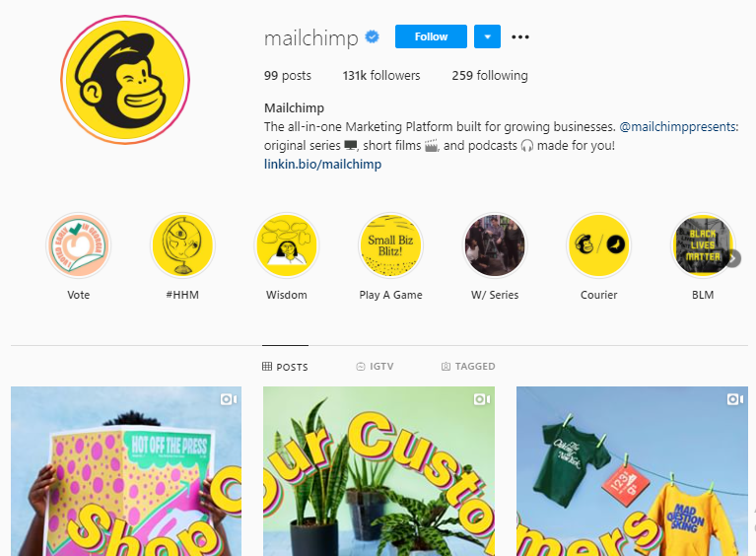The width and height of the screenshot is (756, 556).
Task: Open the linkin.bio/mailchimp link
Action: pos(322,164)
